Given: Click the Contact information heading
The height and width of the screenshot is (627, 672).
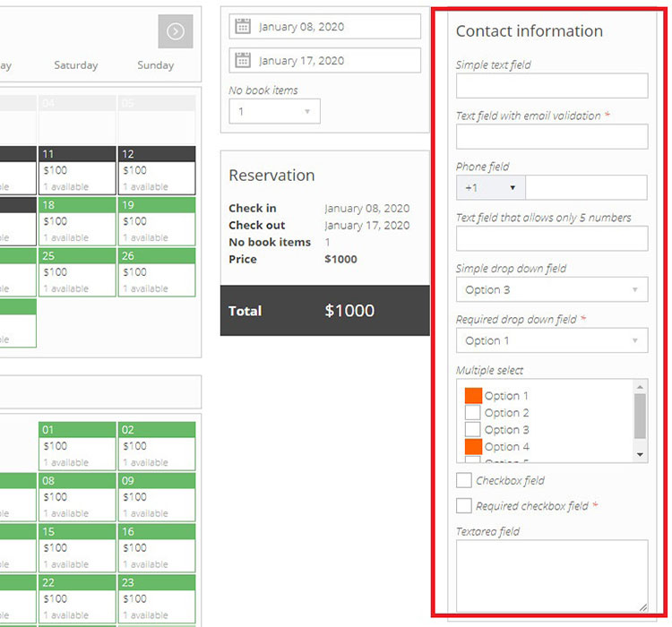Looking at the screenshot, I should 530,31.
